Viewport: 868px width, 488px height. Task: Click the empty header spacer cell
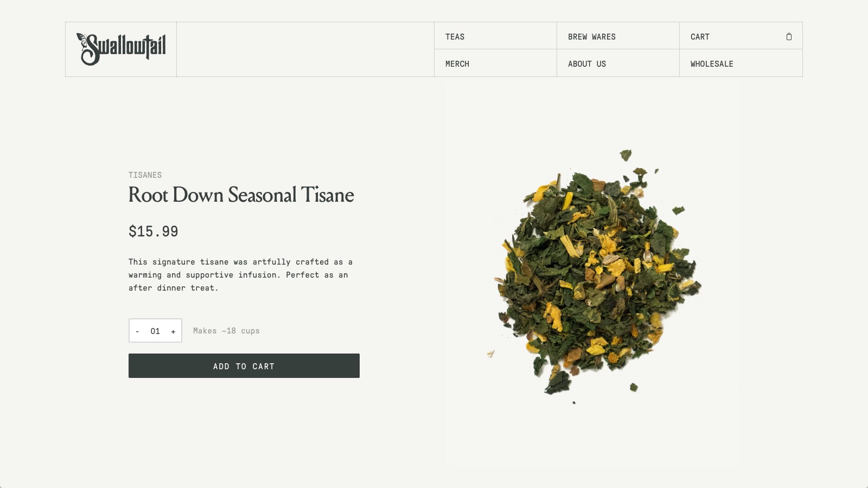[x=305, y=49]
